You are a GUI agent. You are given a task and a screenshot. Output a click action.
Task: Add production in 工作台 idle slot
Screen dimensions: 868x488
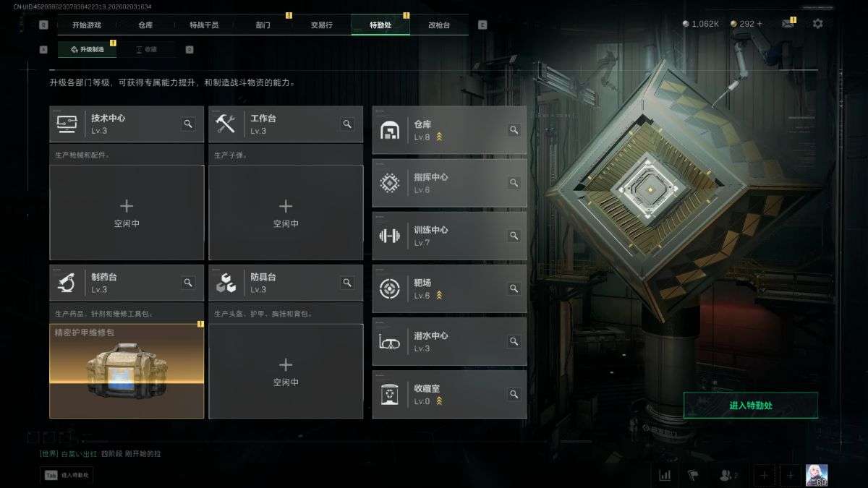click(x=286, y=213)
